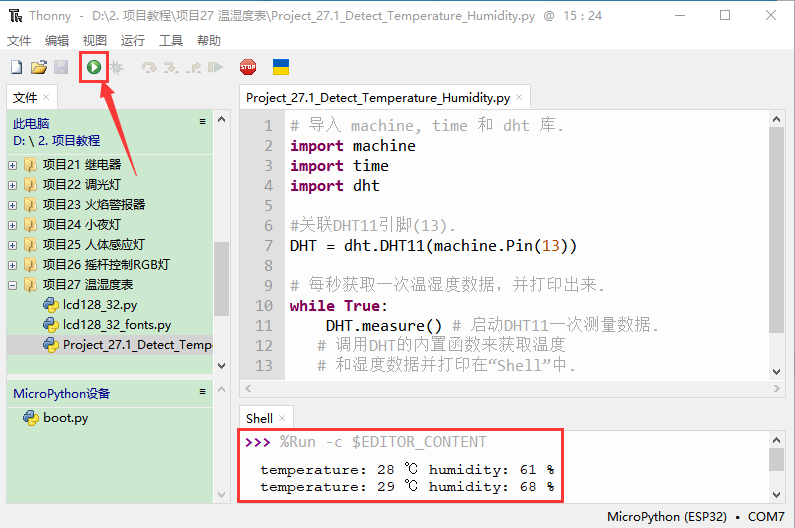This screenshot has width=795, height=528.
Task: Open the 运行 menu
Action: tap(132, 41)
